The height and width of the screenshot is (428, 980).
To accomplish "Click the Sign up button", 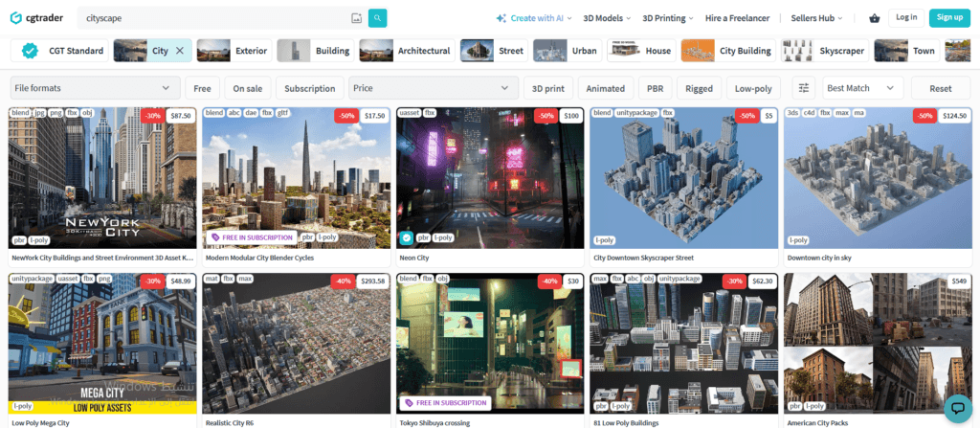I will 950,17.
